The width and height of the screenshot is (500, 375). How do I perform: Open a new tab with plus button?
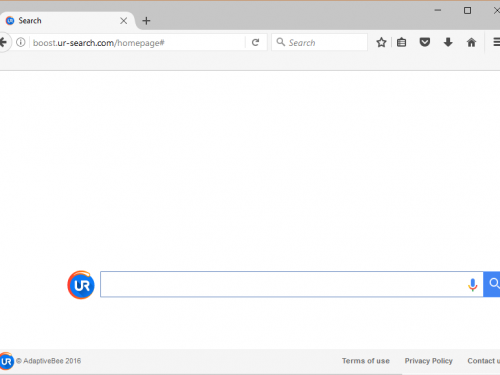[x=146, y=21]
